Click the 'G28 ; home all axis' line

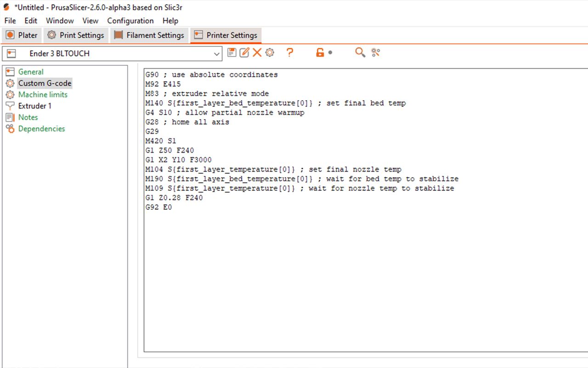coord(187,122)
